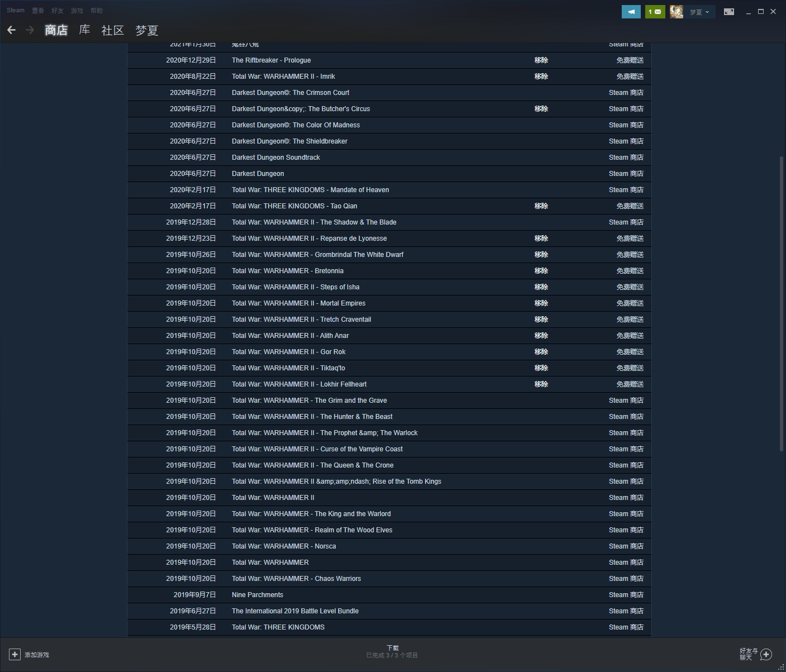786x672 pixels.
Task: Select Total War: WARHAMMER - Norsca row
Action: coord(389,546)
